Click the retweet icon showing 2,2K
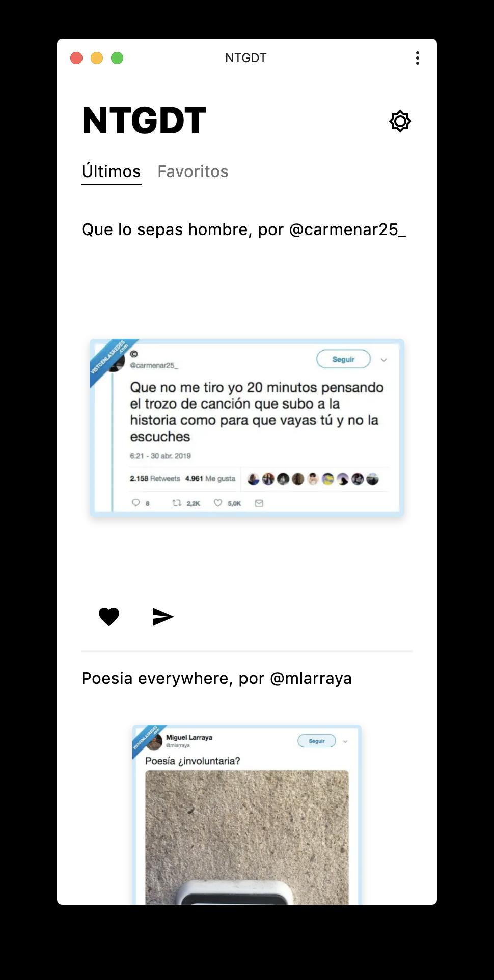The width and height of the screenshot is (494, 980). click(177, 503)
